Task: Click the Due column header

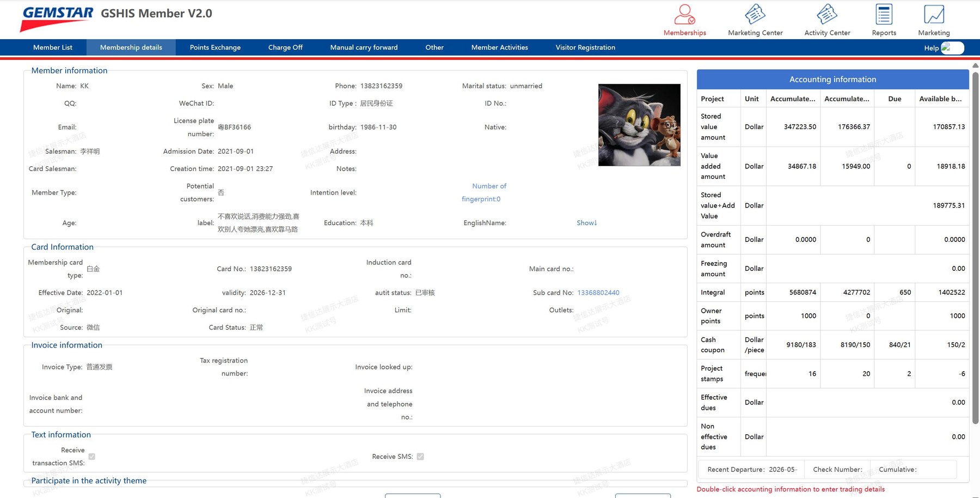Action: click(895, 99)
